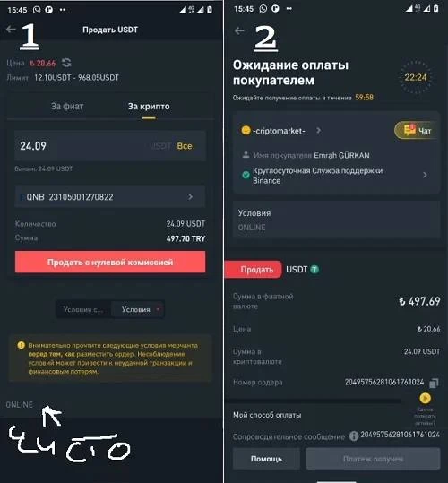The image size is (448, 483).
Task: Tap back arrow on waiting-for-payment screen
Action: 239,30
